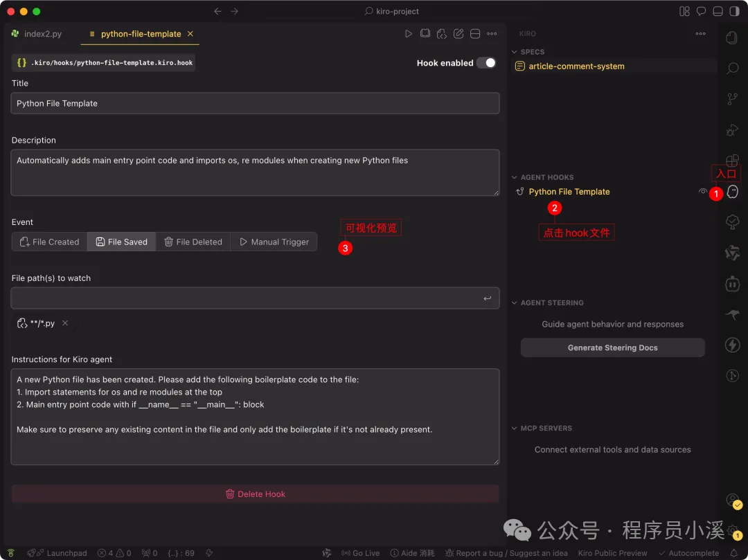Open Extensions blocks icon
The image size is (748, 560).
pos(732,160)
